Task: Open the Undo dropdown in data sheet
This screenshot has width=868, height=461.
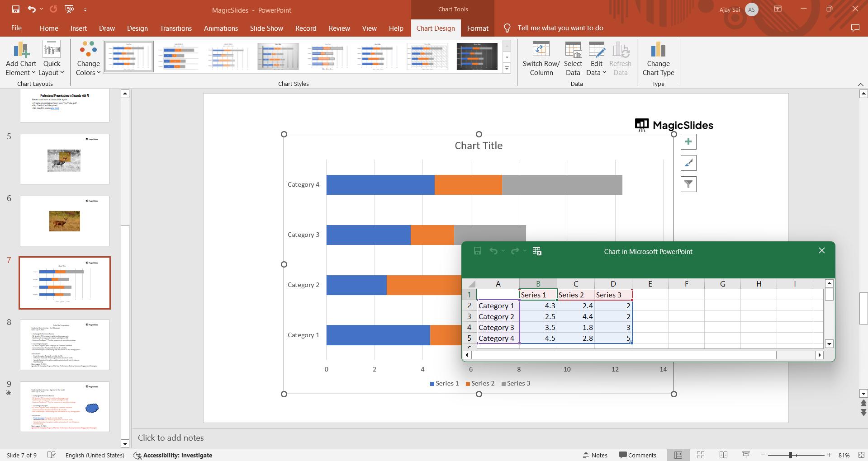Action: 503,251
